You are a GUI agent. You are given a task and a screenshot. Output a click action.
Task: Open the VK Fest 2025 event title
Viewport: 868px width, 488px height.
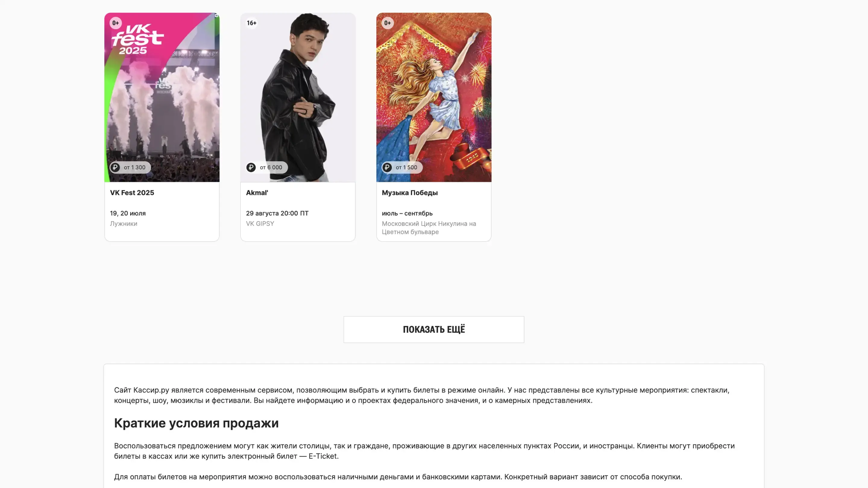point(132,193)
